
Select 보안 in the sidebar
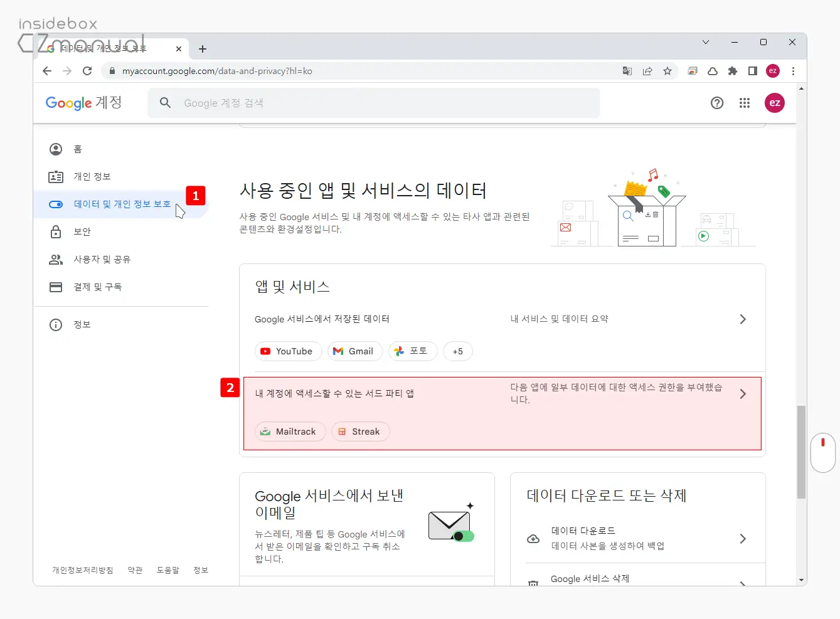(x=121, y=231)
